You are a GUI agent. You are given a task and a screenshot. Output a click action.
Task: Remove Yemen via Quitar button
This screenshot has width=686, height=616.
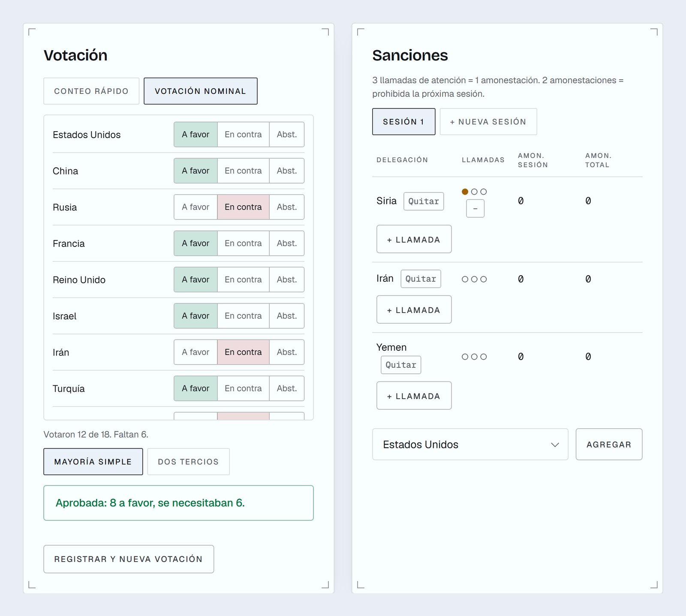coord(401,365)
